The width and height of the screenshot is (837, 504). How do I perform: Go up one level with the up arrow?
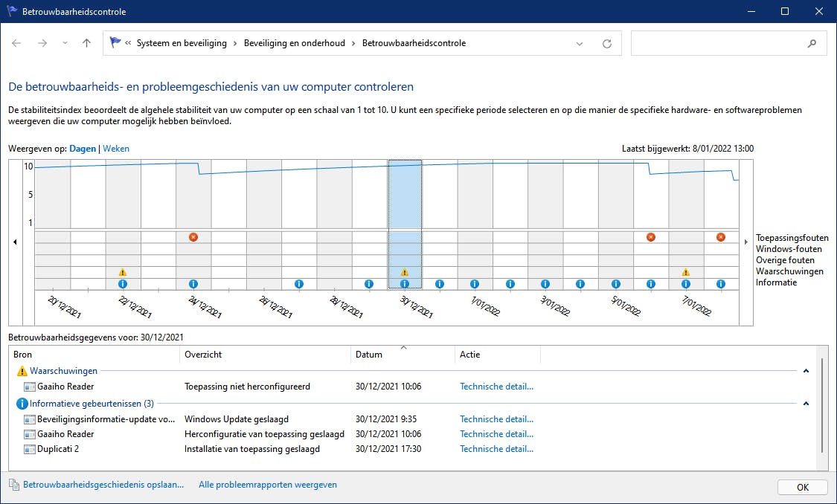tap(86, 43)
